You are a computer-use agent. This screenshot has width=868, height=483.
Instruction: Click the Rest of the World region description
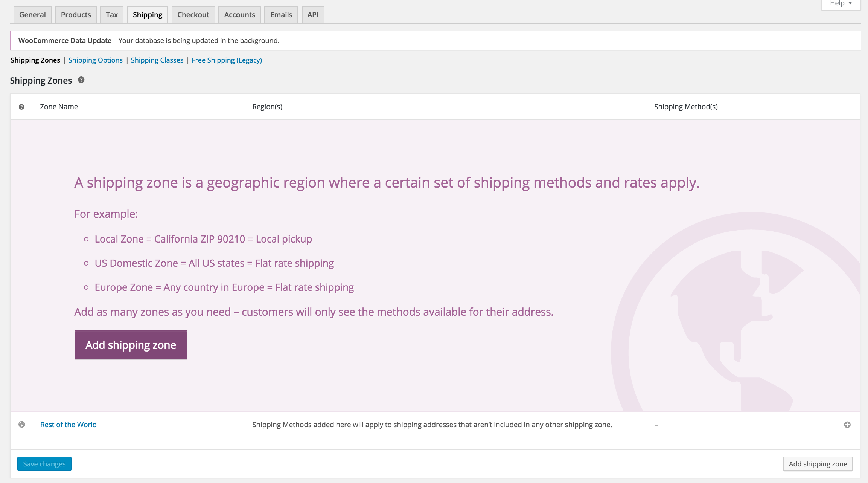(x=432, y=425)
